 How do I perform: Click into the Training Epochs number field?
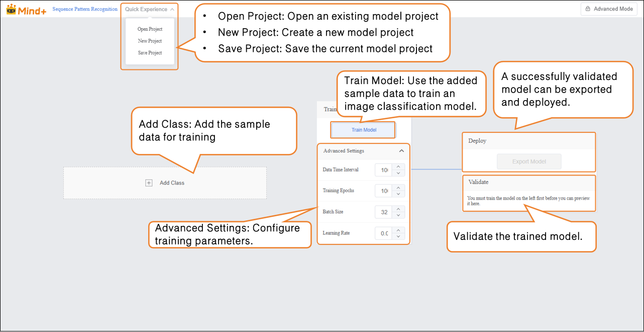coord(383,191)
